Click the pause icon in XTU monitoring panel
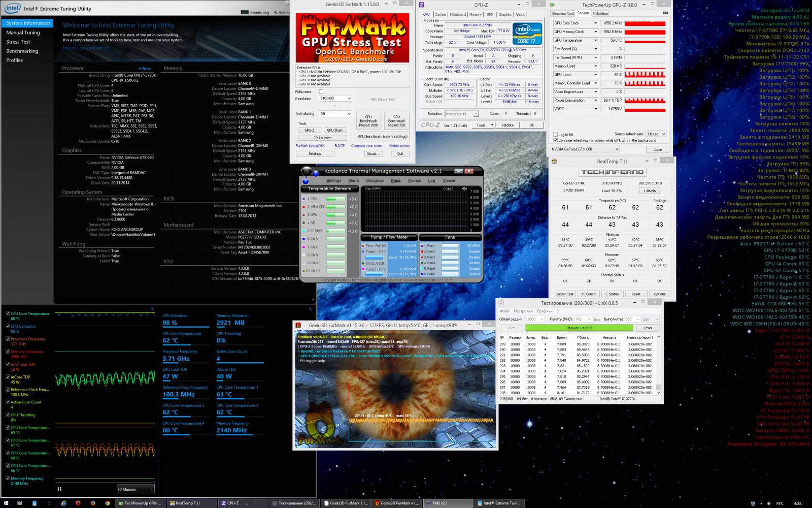This screenshot has width=812, height=508. pos(59,489)
